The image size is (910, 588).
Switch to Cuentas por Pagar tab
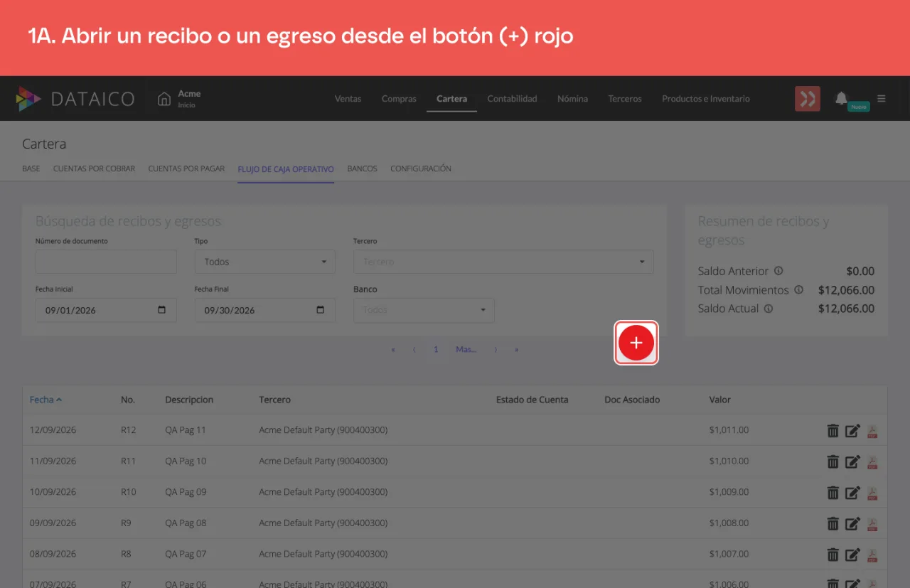pyautogui.click(x=186, y=169)
